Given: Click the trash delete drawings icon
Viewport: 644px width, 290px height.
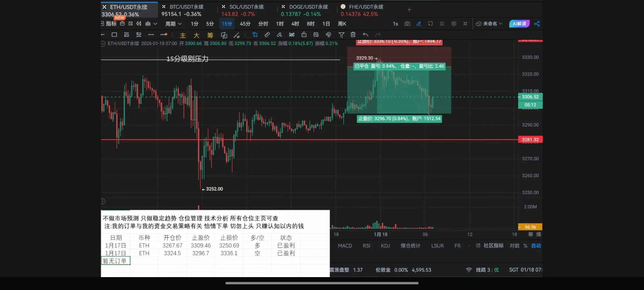Looking at the screenshot, I should 353,35.
